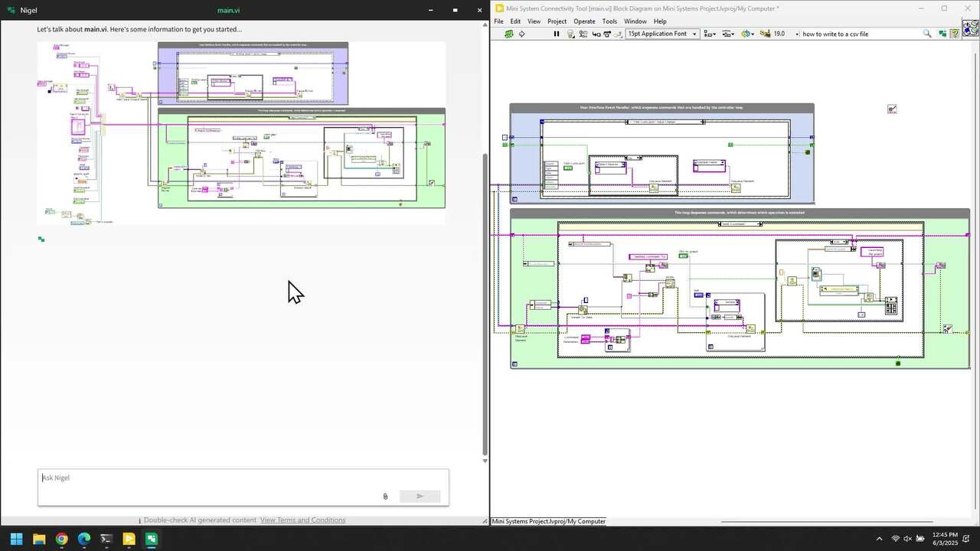This screenshot has height=551, width=980.
Task: Pause execution of the VI
Action: [x=557, y=34]
